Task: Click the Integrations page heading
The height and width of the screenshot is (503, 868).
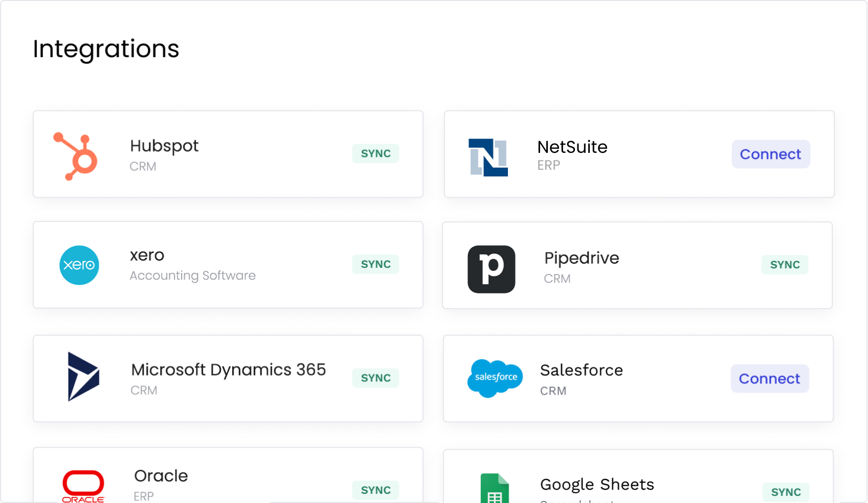Action: click(x=106, y=50)
